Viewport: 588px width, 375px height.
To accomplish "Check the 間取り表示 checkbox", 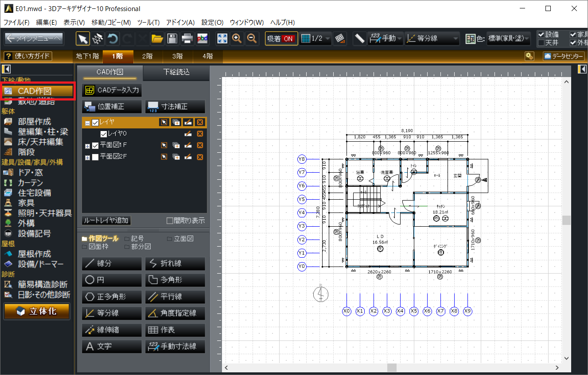I will click(170, 220).
